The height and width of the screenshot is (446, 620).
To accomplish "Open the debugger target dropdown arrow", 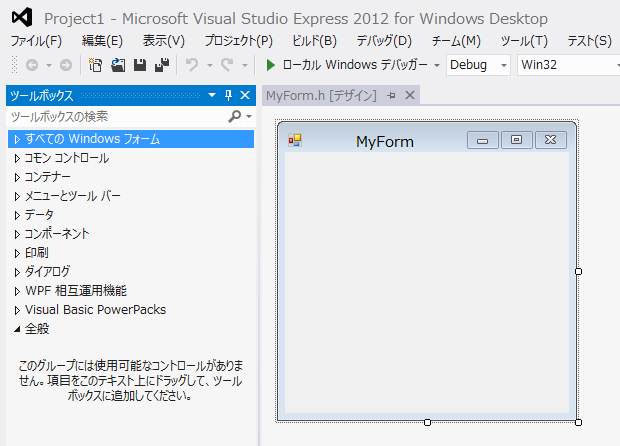I will pyautogui.click(x=437, y=66).
